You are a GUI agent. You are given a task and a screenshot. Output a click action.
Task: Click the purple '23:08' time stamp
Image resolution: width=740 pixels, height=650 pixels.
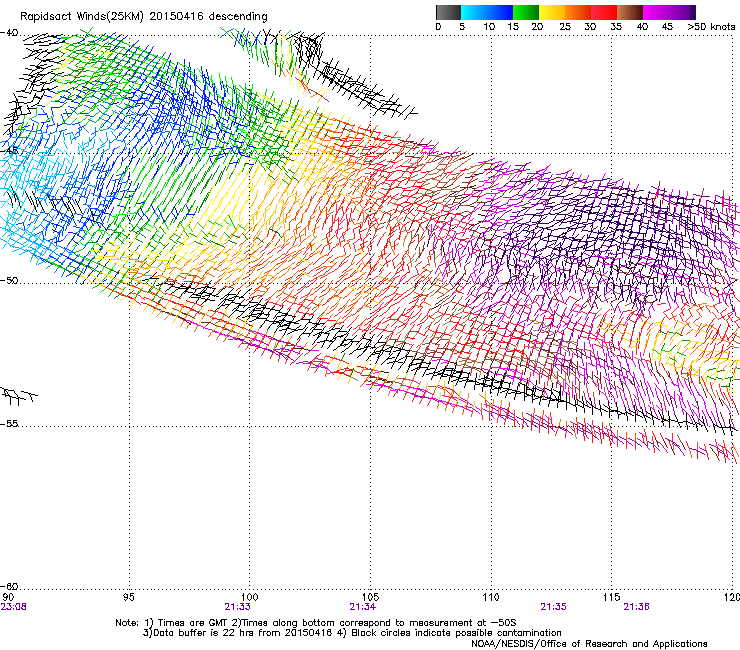13,607
